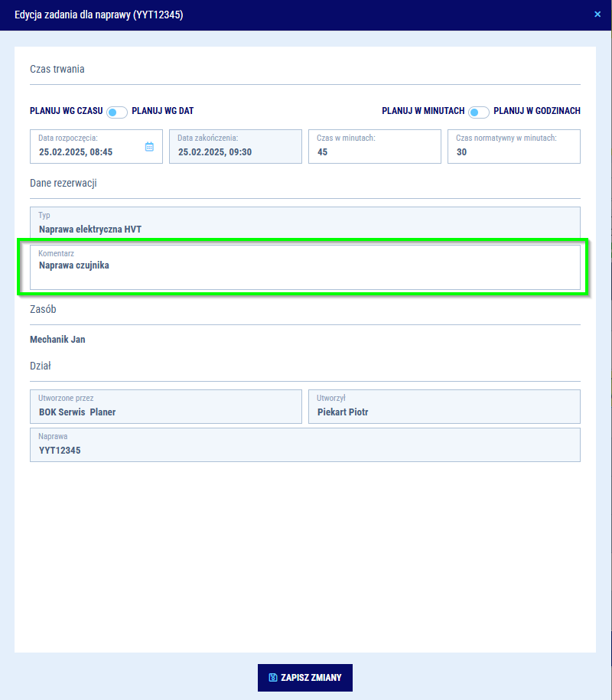Viewport: 612px width, 700px height.
Task: Toggle planning by time or dates
Action: coord(117,112)
